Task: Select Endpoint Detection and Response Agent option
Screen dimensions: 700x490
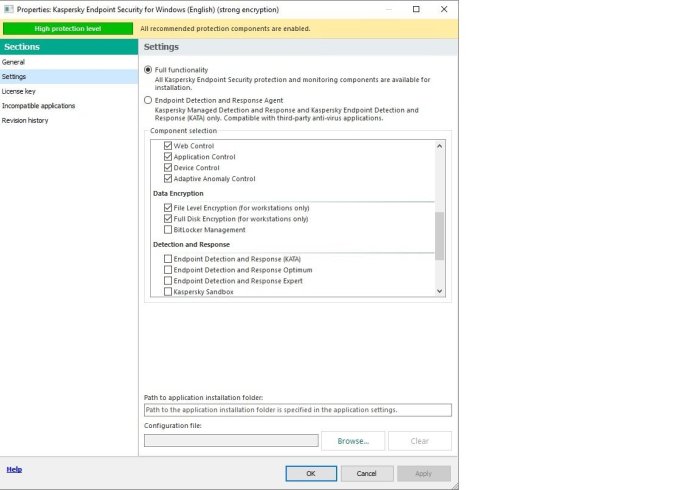Action: [148, 100]
